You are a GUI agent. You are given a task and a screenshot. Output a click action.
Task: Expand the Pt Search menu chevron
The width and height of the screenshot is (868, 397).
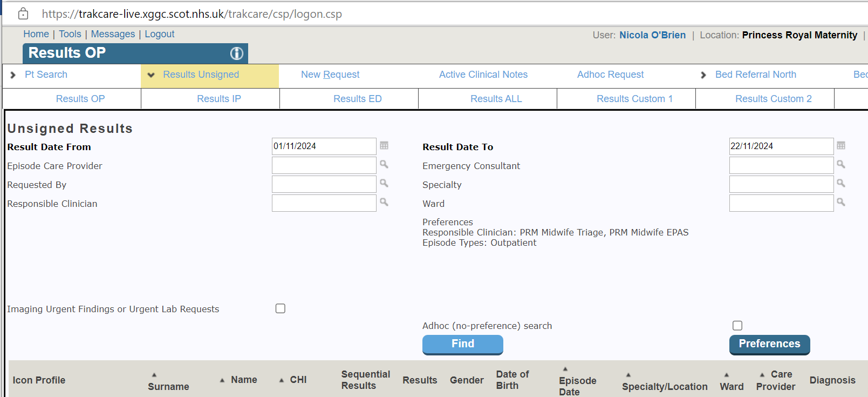13,75
